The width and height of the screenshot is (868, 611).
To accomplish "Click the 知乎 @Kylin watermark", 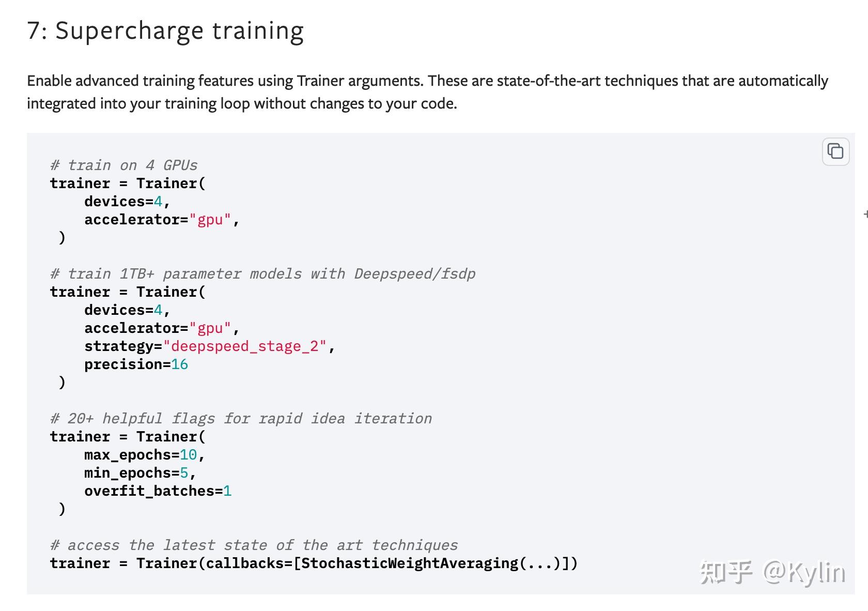I will (772, 572).
